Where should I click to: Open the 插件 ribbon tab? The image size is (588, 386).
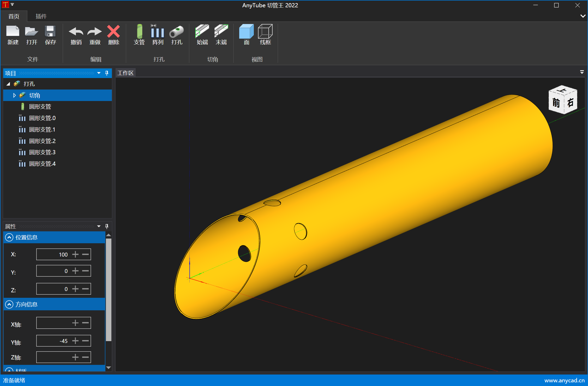click(41, 16)
